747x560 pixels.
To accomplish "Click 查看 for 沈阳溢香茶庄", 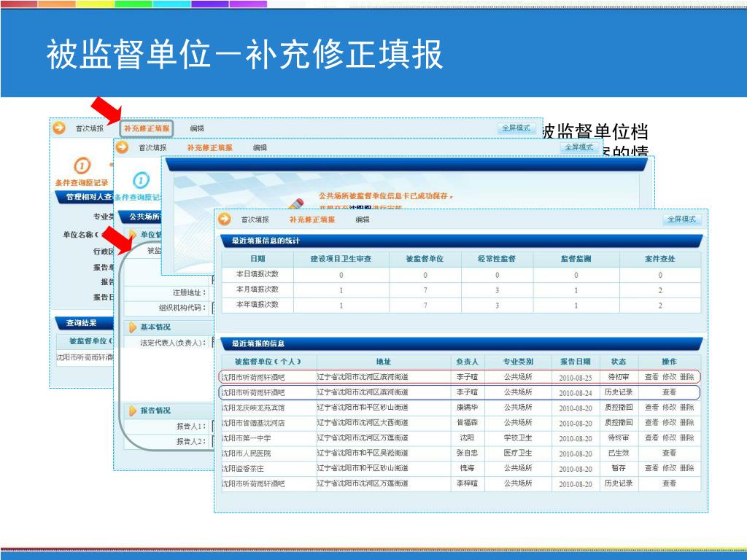I will (651, 468).
